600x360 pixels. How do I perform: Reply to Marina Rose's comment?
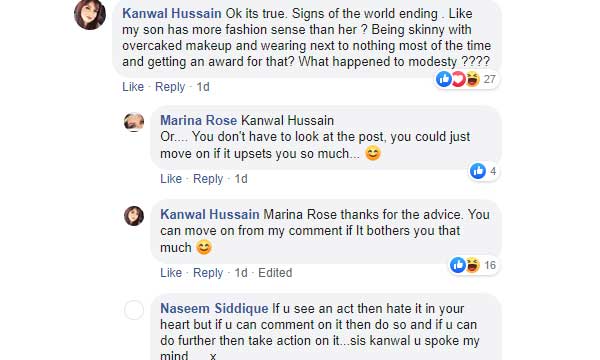208,179
